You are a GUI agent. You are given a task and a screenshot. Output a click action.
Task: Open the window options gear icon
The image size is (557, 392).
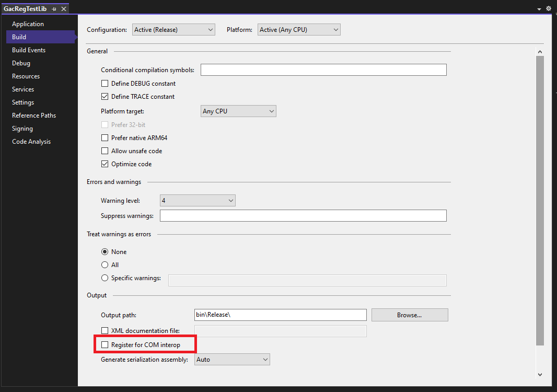pos(548,8)
